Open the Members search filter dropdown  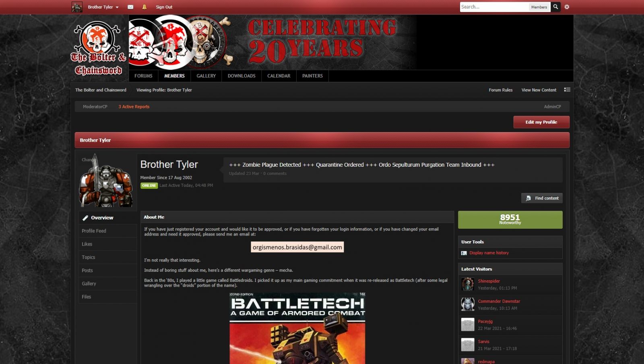pos(539,7)
